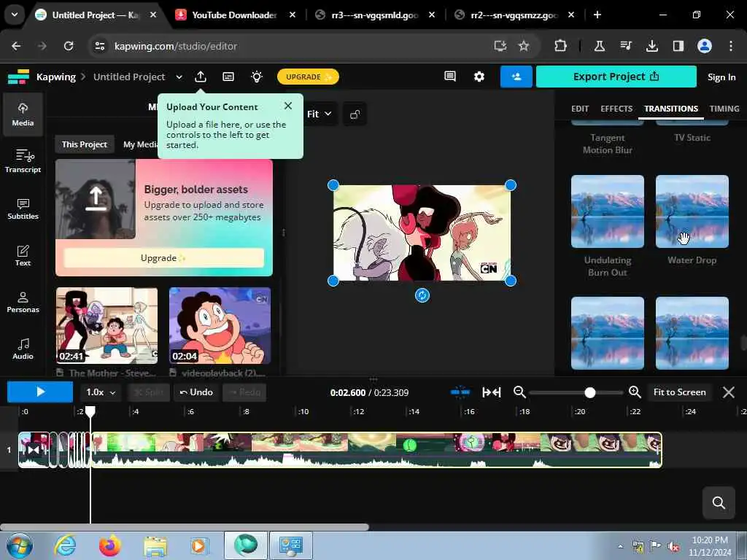Select the My Media tab
747x560 pixels.
click(140, 144)
